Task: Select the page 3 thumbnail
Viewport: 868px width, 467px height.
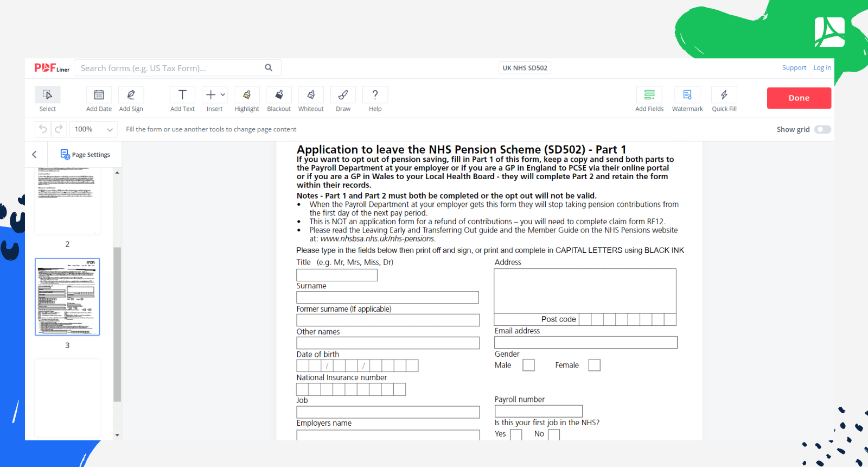Action: (x=67, y=297)
